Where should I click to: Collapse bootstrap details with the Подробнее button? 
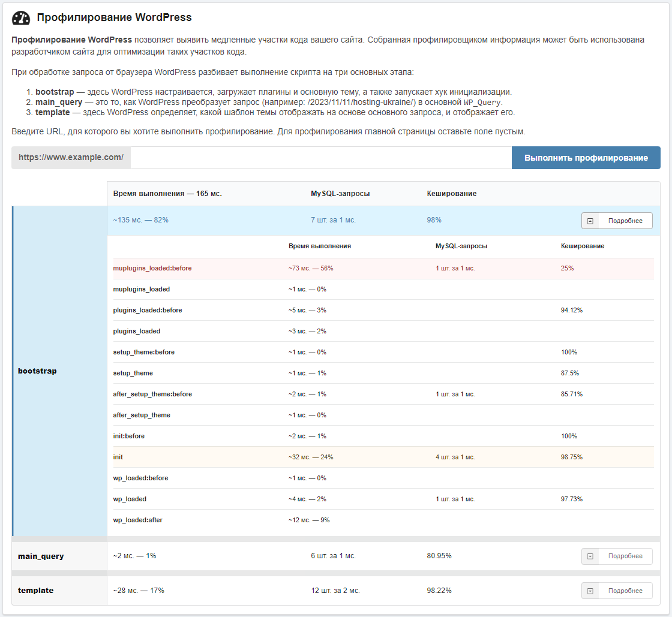[x=616, y=221]
